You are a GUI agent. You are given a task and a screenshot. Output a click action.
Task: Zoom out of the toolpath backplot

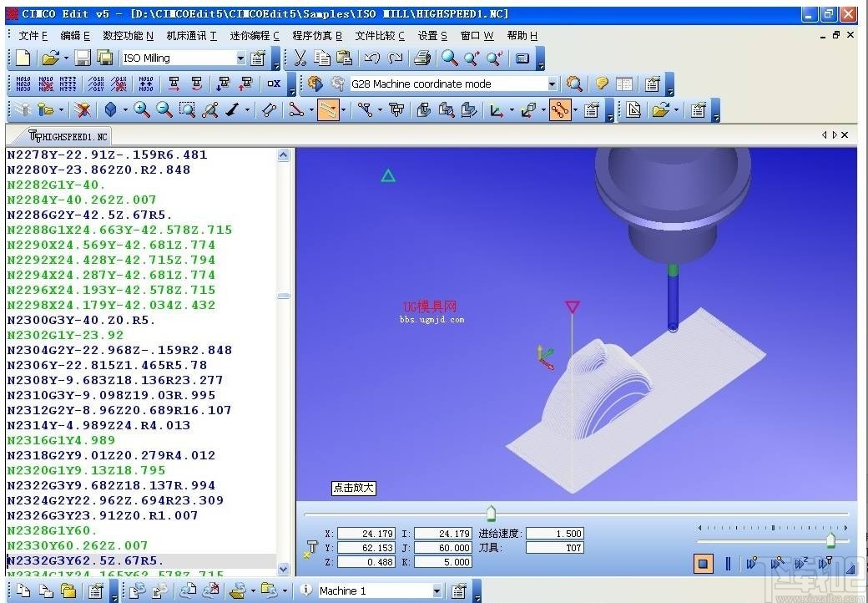[164, 109]
